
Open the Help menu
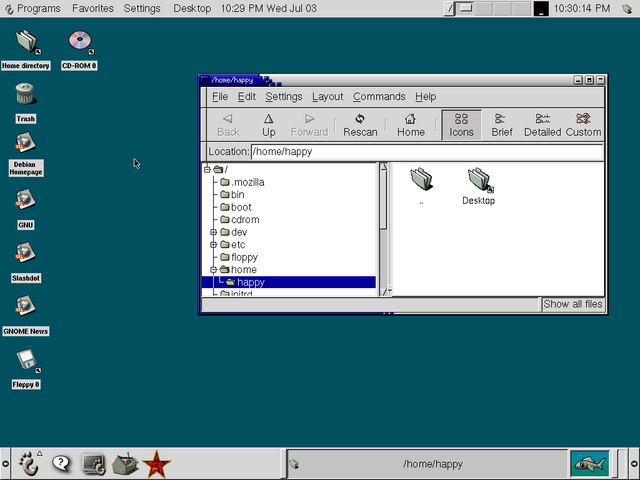[x=425, y=97]
